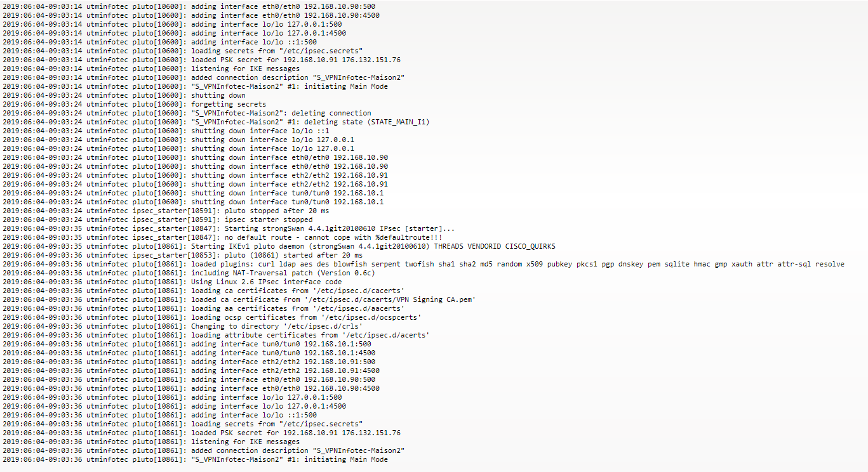Select the 'loaded plugins: curl ldap aes' line

coord(424,264)
